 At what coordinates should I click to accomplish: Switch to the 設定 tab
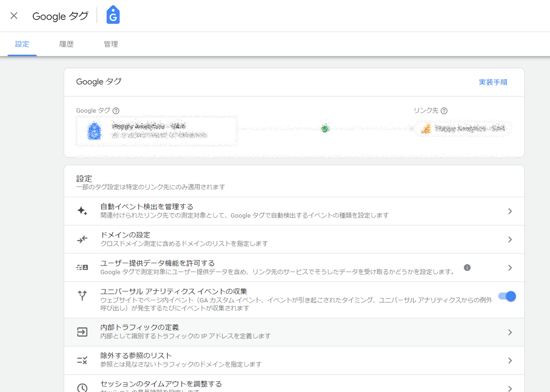tap(22, 44)
